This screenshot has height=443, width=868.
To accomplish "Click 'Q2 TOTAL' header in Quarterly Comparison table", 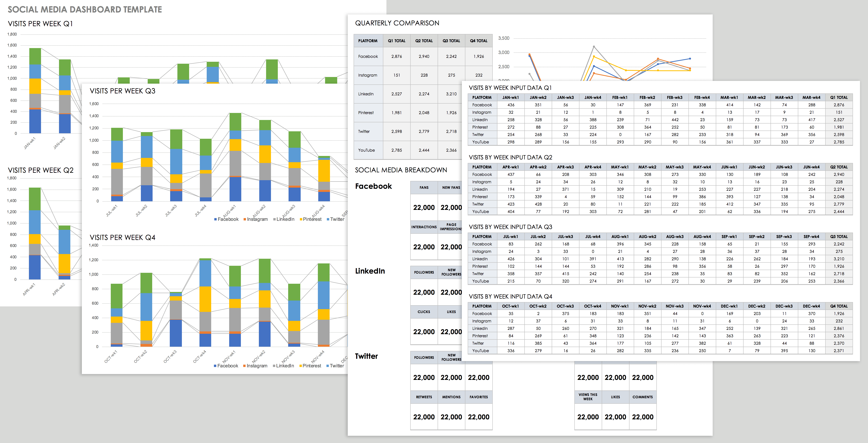I will (424, 41).
